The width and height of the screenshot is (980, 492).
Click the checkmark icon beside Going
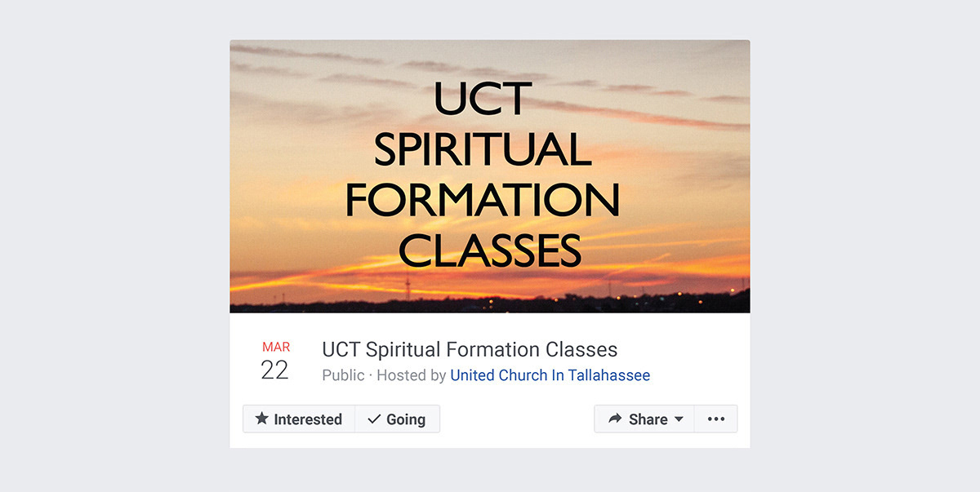point(374,419)
